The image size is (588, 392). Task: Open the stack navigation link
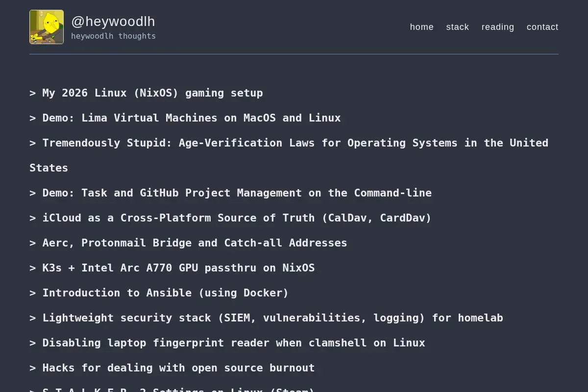point(458,27)
